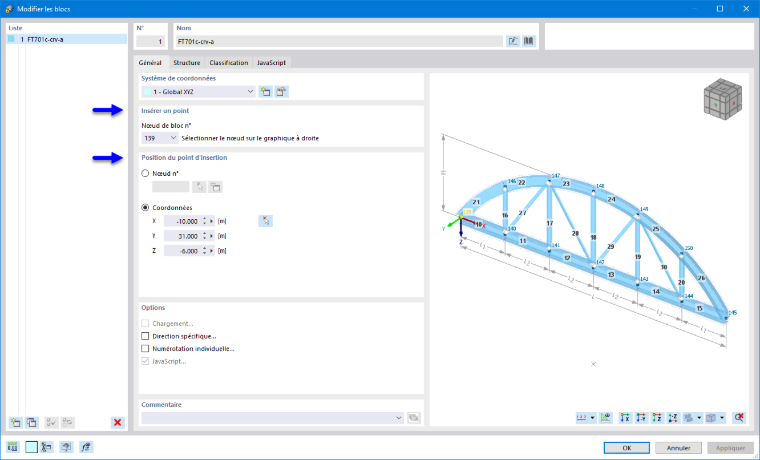Open the numbering icon dropdown arrow
The width and height of the screenshot is (760, 460).
click(x=592, y=418)
